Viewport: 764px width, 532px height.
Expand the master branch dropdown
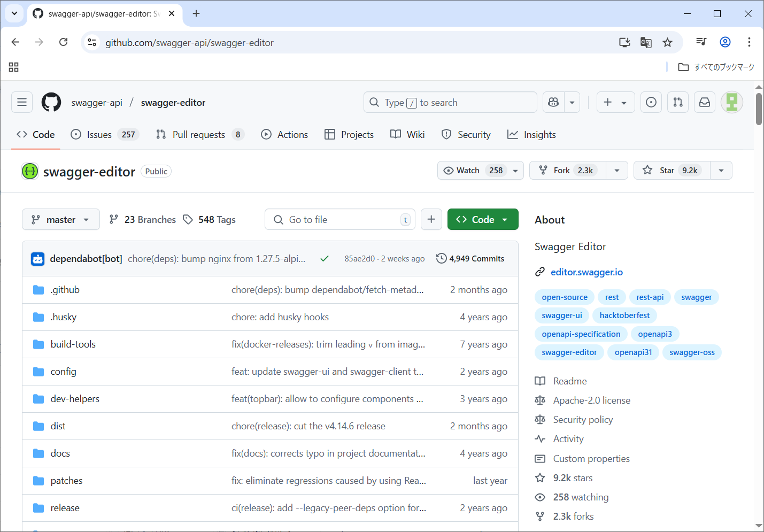(x=60, y=219)
